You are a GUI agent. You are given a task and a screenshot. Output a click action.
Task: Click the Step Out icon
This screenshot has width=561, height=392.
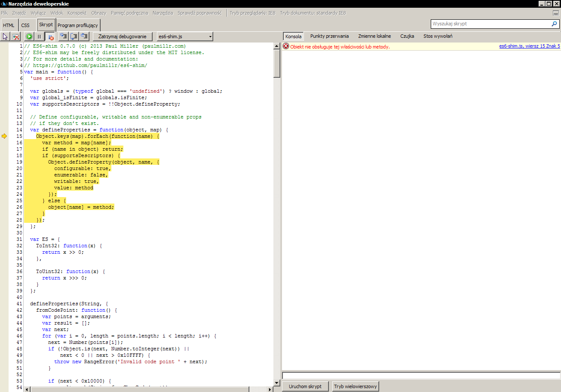84,37
